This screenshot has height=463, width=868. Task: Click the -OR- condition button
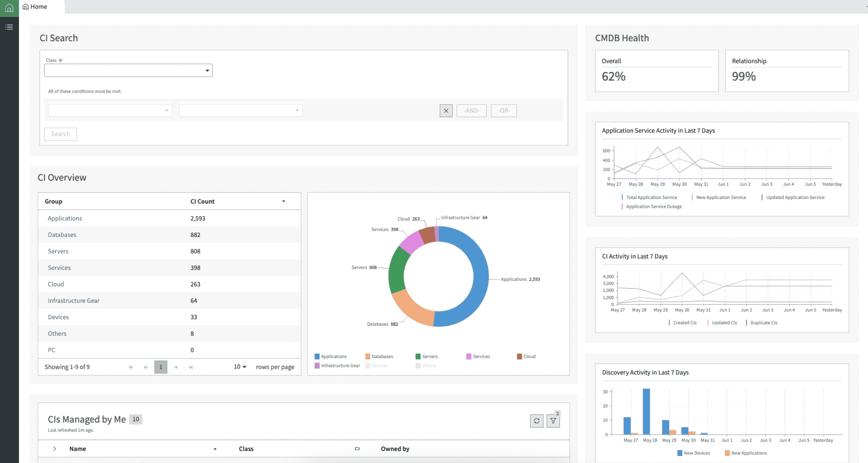click(504, 111)
